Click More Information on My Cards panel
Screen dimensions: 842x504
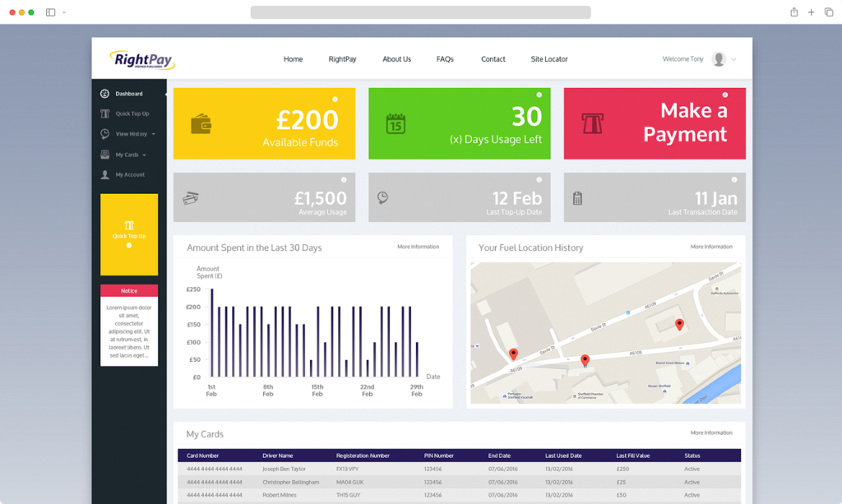[711, 432]
